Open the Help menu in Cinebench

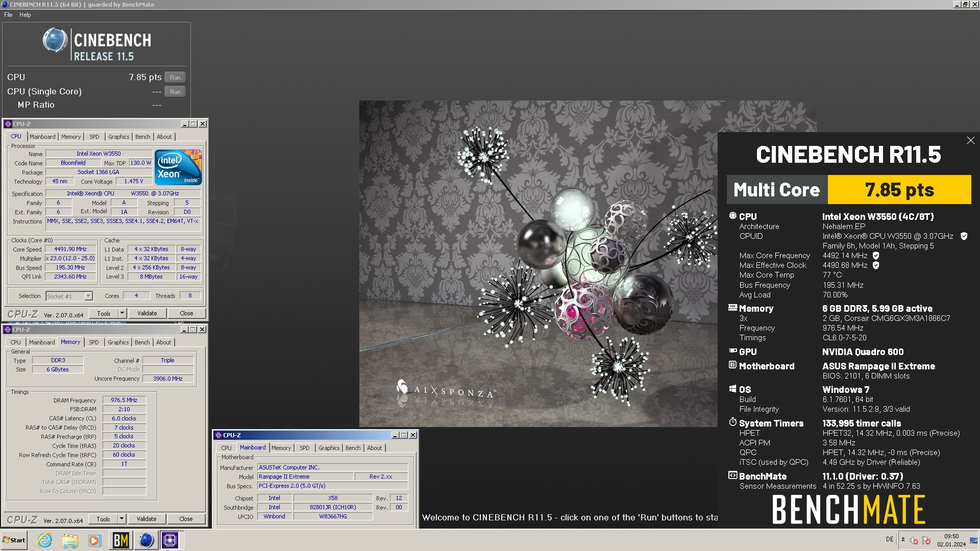point(25,15)
